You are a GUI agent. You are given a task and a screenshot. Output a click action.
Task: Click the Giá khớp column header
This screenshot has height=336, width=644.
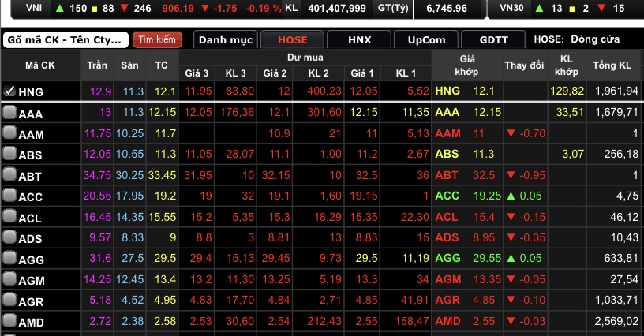(467, 65)
